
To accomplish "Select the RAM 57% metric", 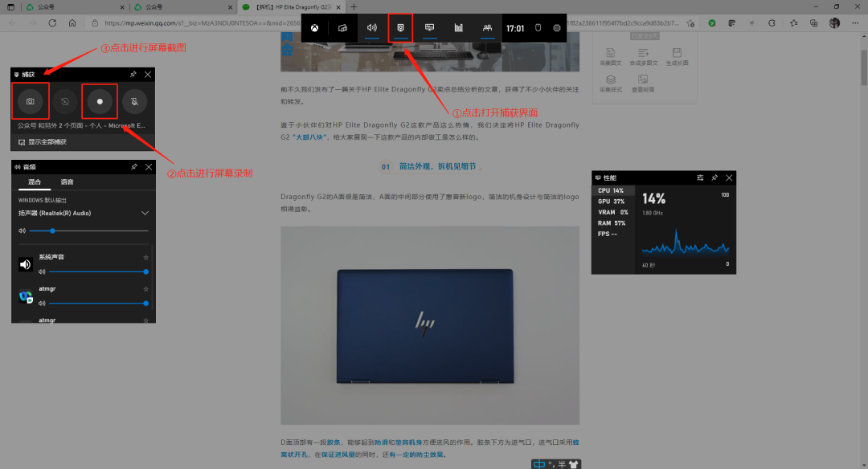I will pyautogui.click(x=612, y=223).
